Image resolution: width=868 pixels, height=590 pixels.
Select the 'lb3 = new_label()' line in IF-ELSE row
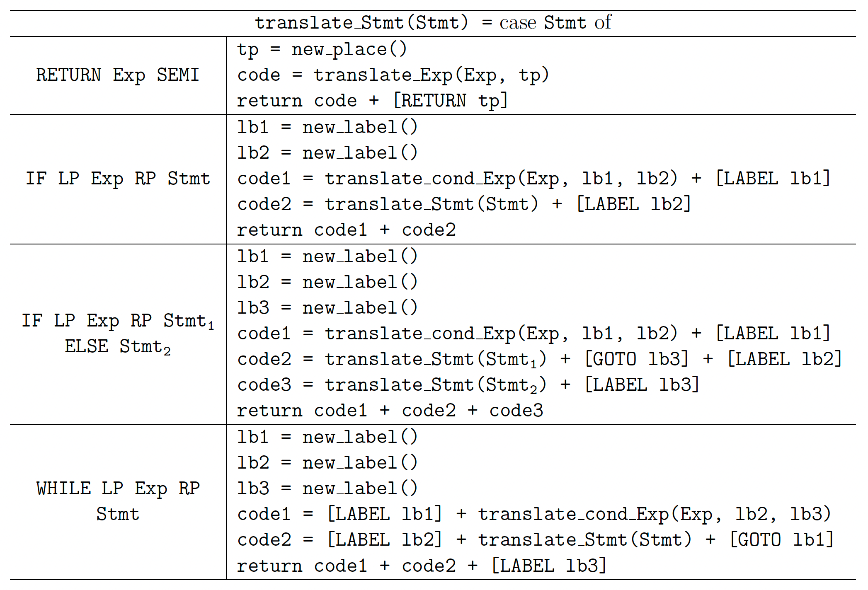[327, 308]
